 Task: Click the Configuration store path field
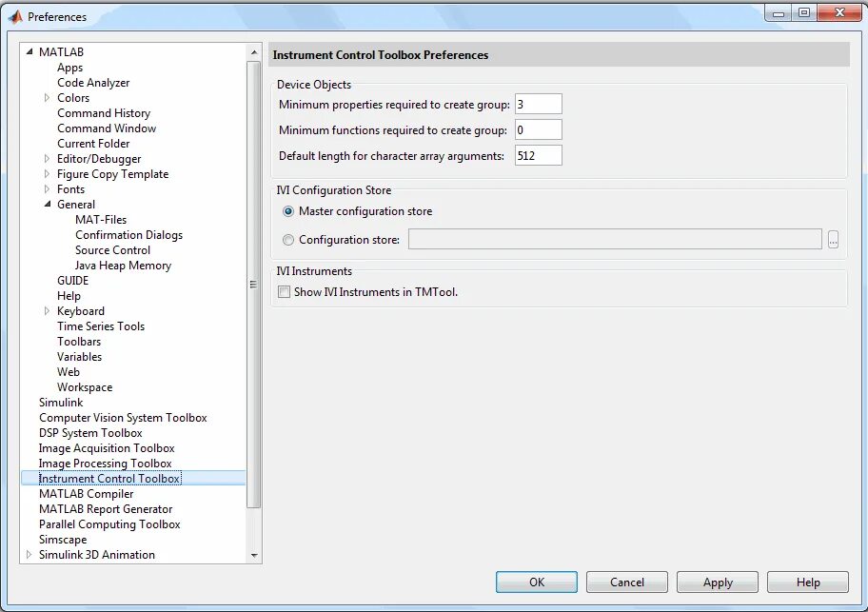(x=615, y=239)
